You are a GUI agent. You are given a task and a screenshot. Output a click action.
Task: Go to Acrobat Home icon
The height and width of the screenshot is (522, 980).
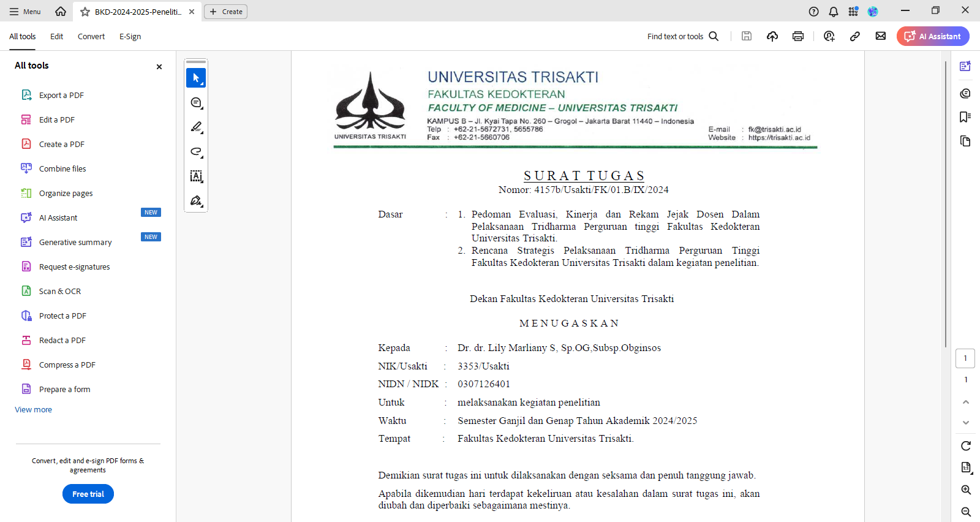tap(61, 11)
